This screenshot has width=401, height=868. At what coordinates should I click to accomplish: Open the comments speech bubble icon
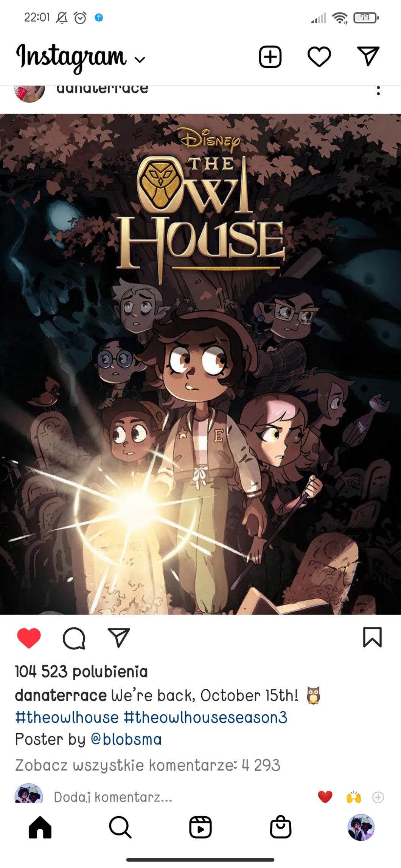[74, 639]
